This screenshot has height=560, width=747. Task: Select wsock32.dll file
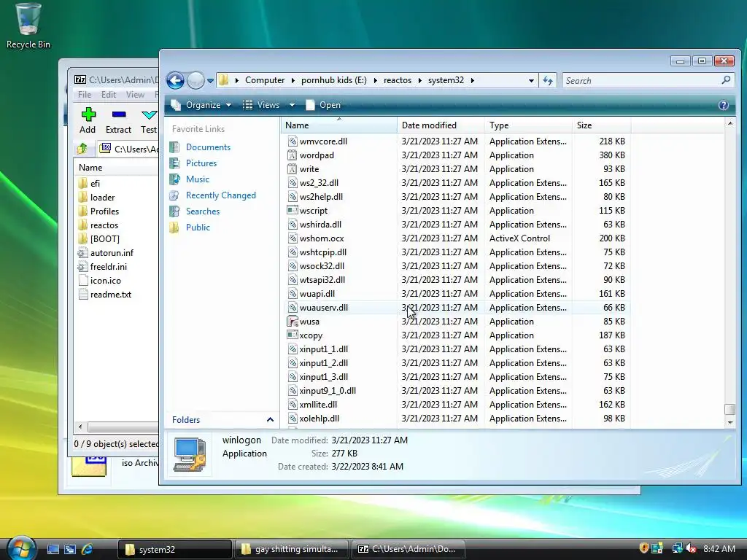322,265
